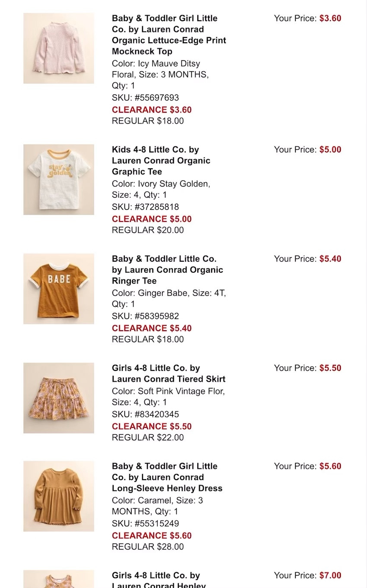This screenshot has width=367, height=588.
Task: Open the pink Lettuce-Edge Mockneck Top thumbnail
Action: (59, 48)
